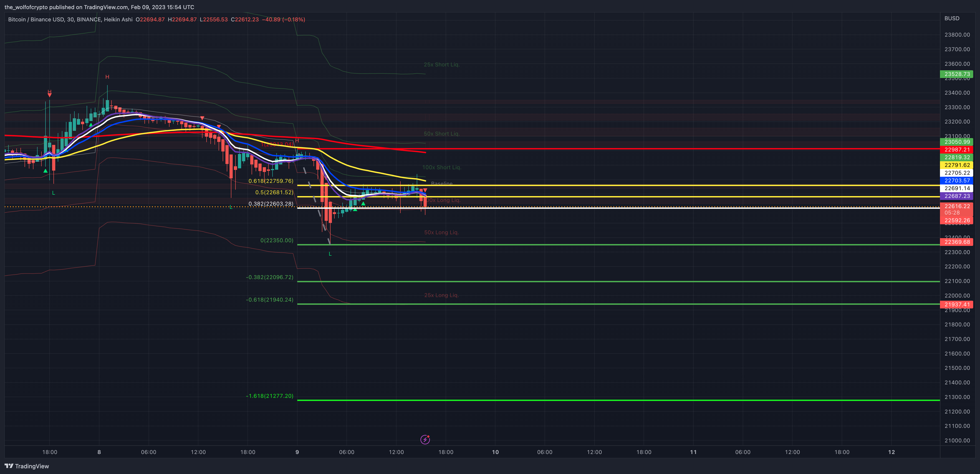Click the 22592.26 red price tag
Screen dimensions: 980x474
956,220
